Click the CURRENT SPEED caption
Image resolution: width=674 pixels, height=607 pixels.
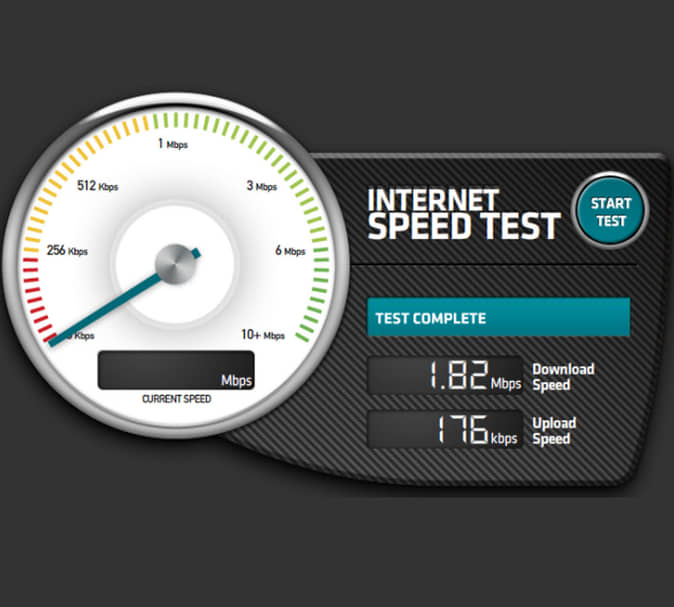click(x=176, y=399)
